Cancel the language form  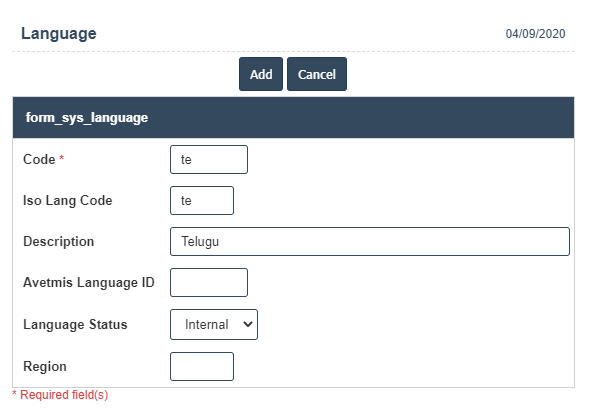pos(317,74)
